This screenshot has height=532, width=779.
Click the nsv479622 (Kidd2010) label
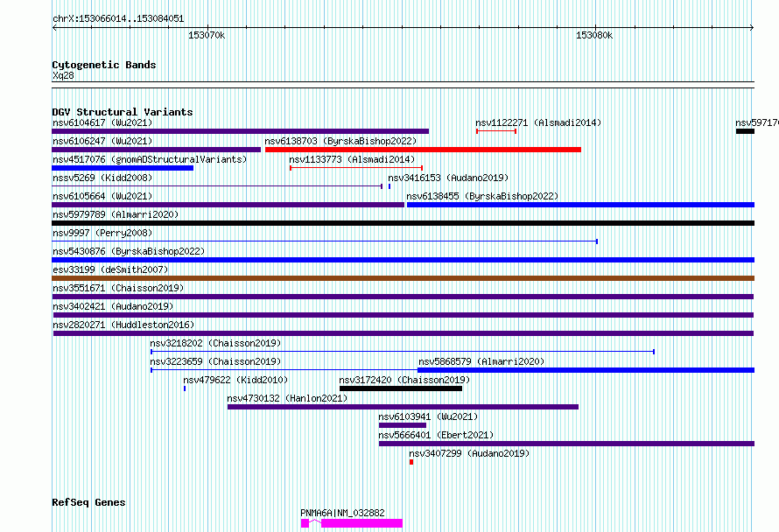coord(235,380)
